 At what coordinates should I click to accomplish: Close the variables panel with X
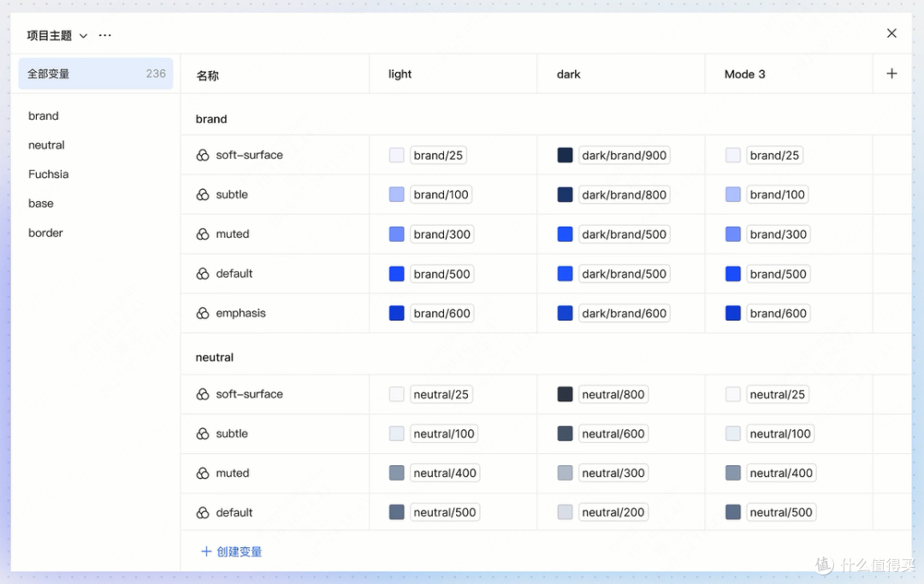coord(891,33)
